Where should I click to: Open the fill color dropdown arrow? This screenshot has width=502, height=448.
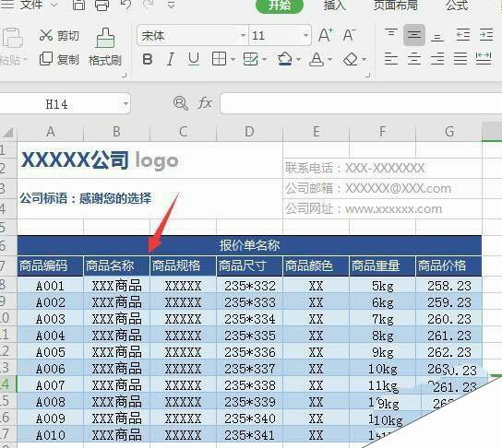click(298, 60)
